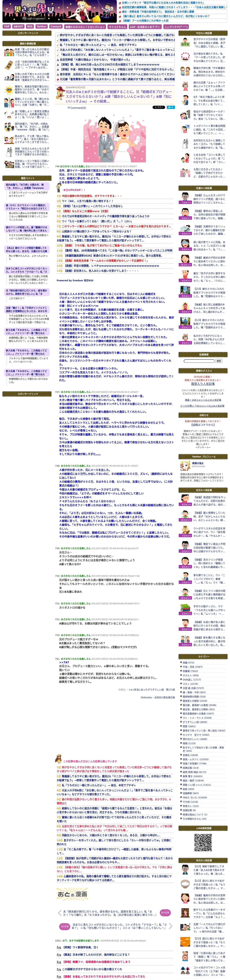Image resolution: width=230 pixels, height=980 pixels.
Task: Open the Twitter profile avatar 奥様は鬼女
Action: coord(185,465)
